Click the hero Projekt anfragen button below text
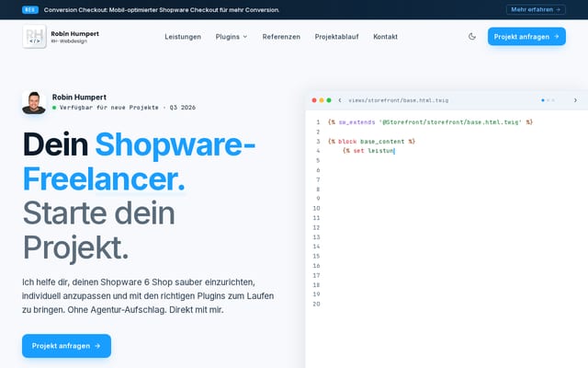The image size is (588, 368). pos(66,346)
